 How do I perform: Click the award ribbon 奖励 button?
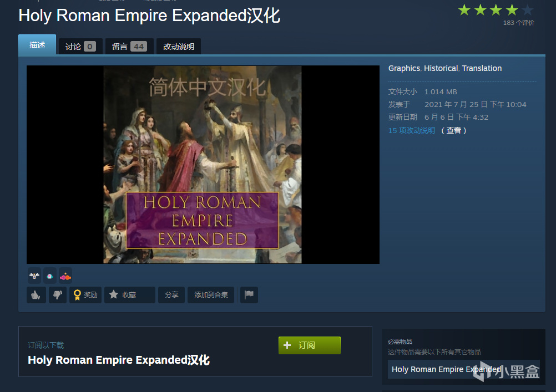point(85,295)
